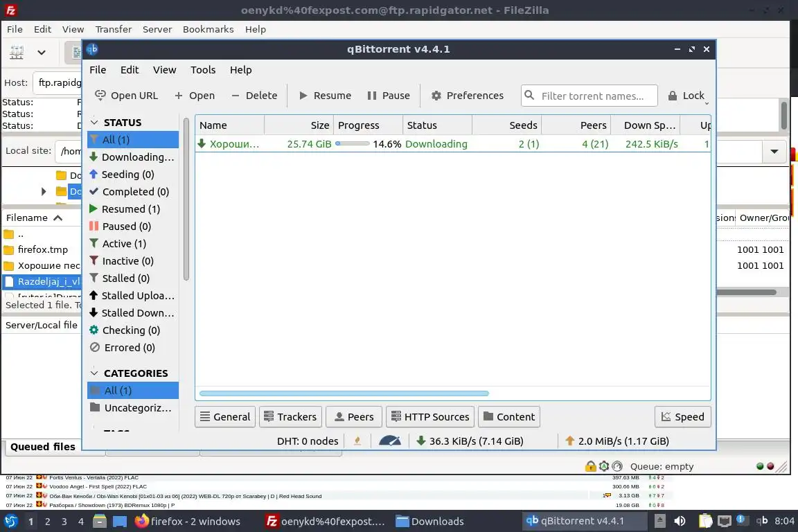The width and height of the screenshot is (798, 532).
Task: Filter by Active (1) torrents
Action: coord(133,243)
